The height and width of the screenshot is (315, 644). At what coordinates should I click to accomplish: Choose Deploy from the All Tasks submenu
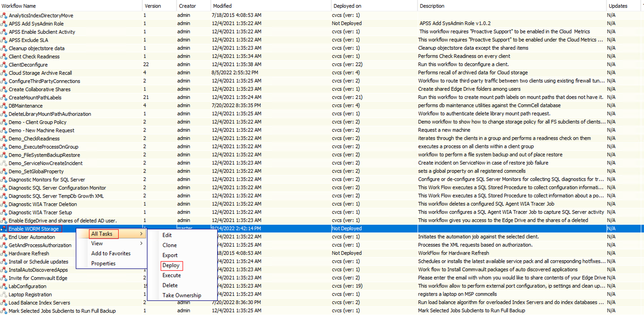pyautogui.click(x=171, y=265)
